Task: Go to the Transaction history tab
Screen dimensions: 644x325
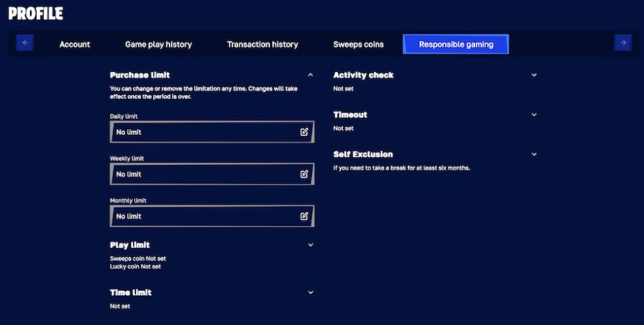Action: [x=262, y=45]
